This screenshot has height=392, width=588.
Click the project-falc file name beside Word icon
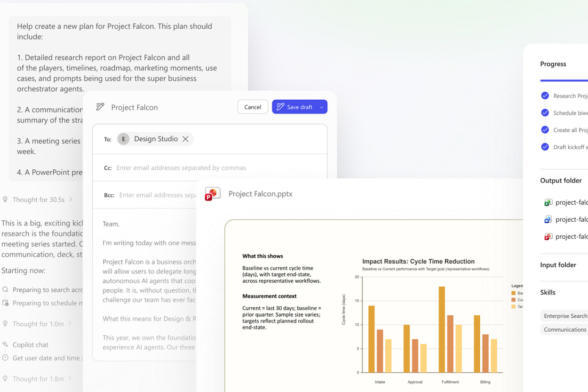572,219
